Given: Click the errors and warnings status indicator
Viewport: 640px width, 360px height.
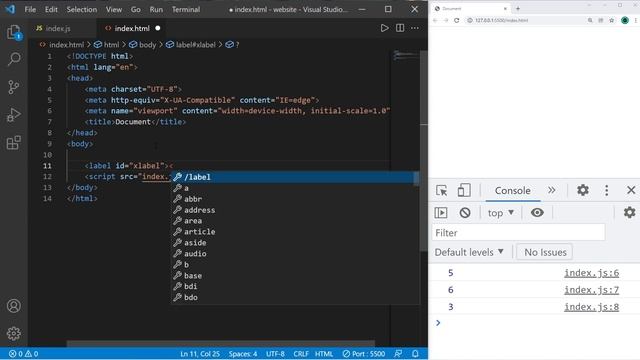Looking at the screenshot, I should 23,354.
